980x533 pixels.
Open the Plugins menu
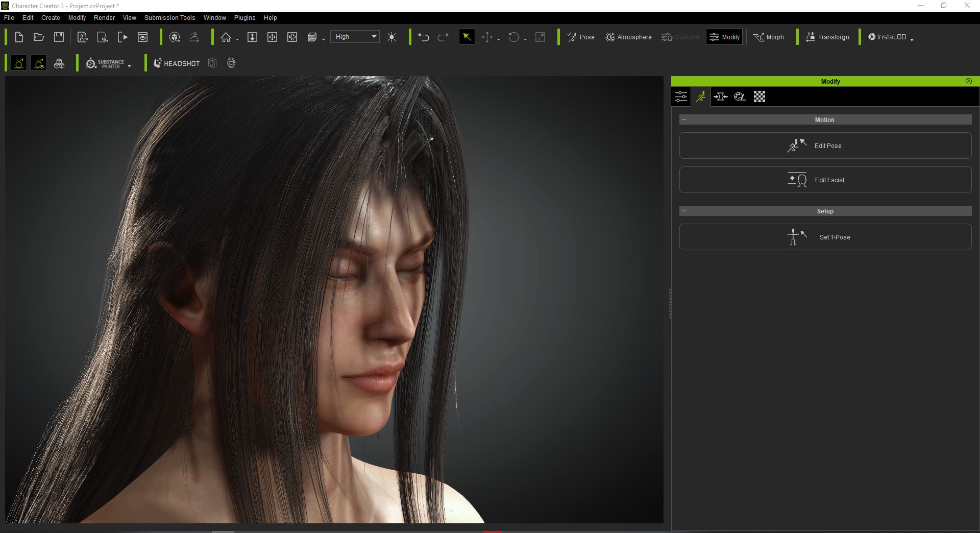(x=245, y=17)
